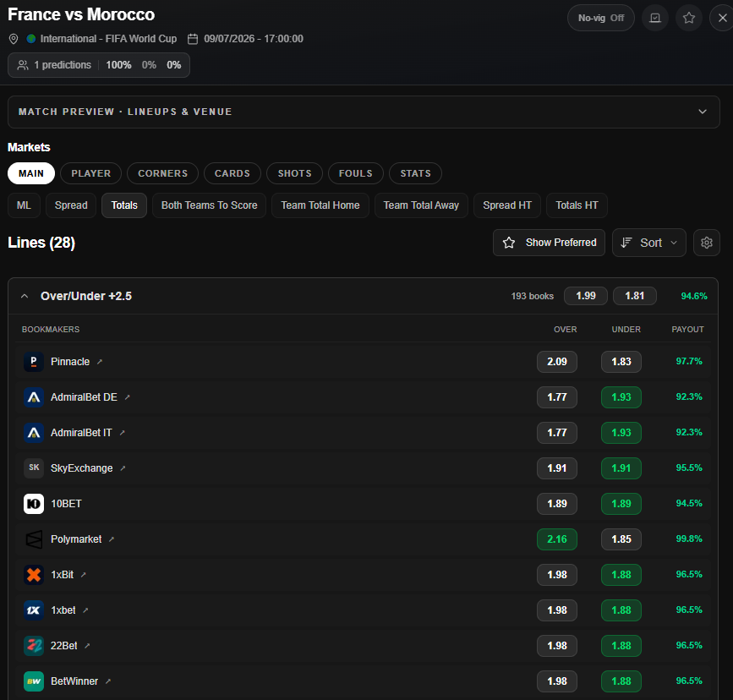Toggle Show Preferred bookmakers
Screen dimensions: 733x700
[x=550, y=243]
